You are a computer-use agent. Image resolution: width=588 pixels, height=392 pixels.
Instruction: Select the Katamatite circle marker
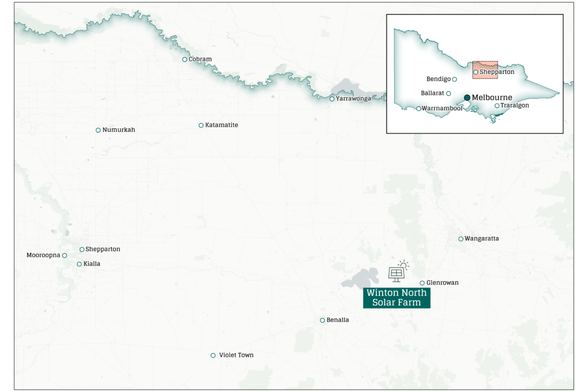[201, 125]
